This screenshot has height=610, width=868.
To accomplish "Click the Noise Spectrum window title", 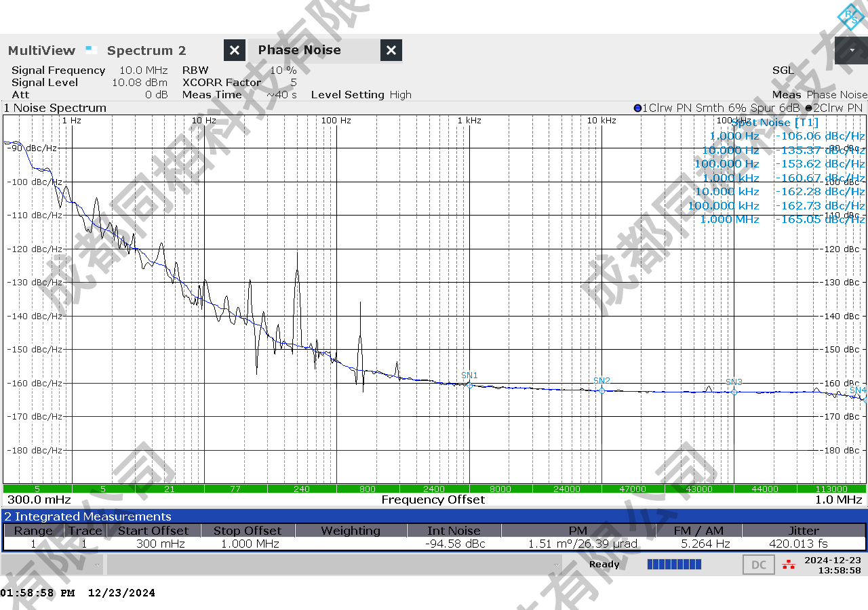I will click(56, 108).
